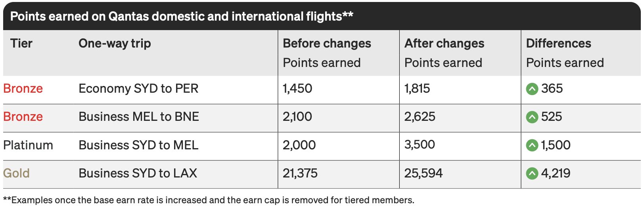
Task: Click the 3,500 after-changes value
Action: pos(420,145)
